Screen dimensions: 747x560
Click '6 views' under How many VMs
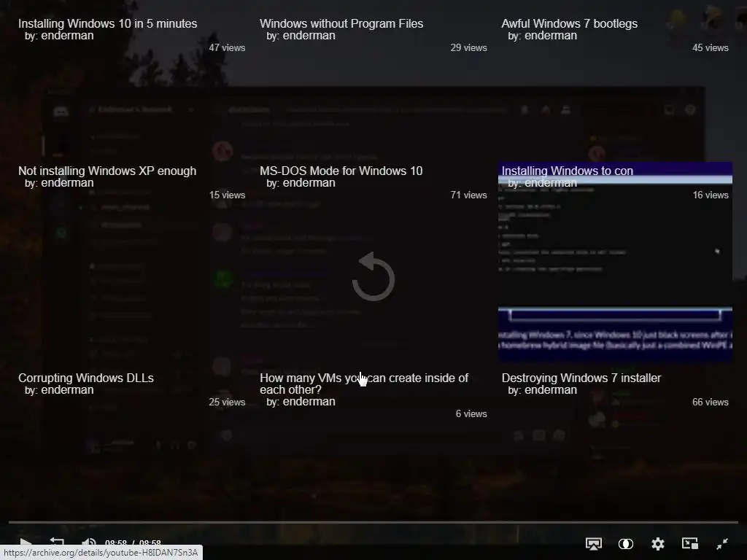tap(471, 414)
